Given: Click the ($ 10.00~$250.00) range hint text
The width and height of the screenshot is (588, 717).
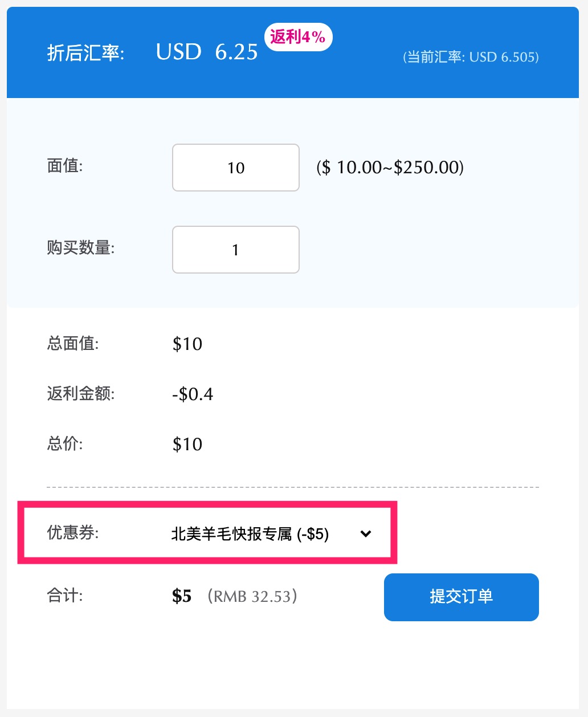Looking at the screenshot, I should coord(390,167).
